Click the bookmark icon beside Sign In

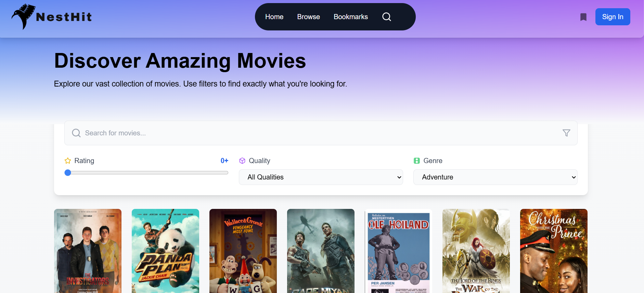(583, 17)
